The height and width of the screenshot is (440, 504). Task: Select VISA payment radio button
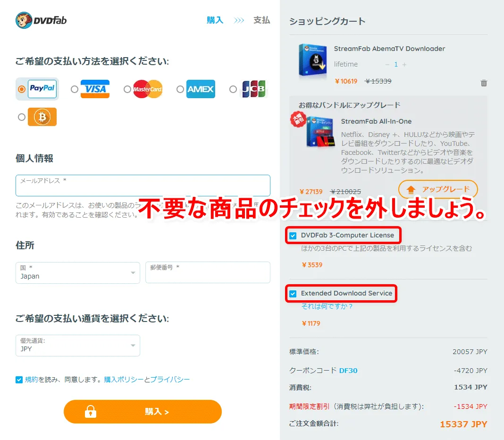pyautogui.click(x=74, y=89)
